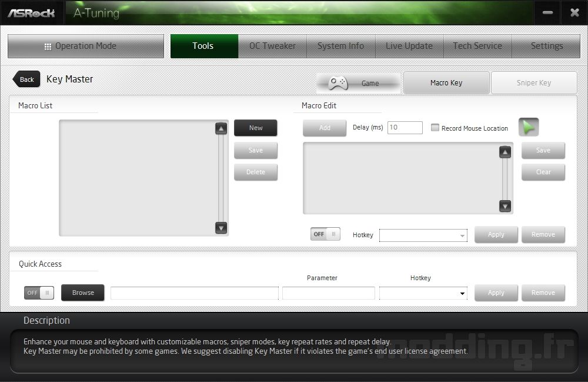Select the Sniper Key tab
The width and height of the screenshot is (588, 382).
point(534,82)
